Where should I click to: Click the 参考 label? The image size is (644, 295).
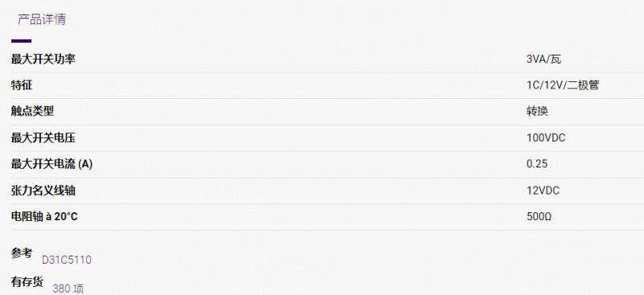(x=22, y=253)
